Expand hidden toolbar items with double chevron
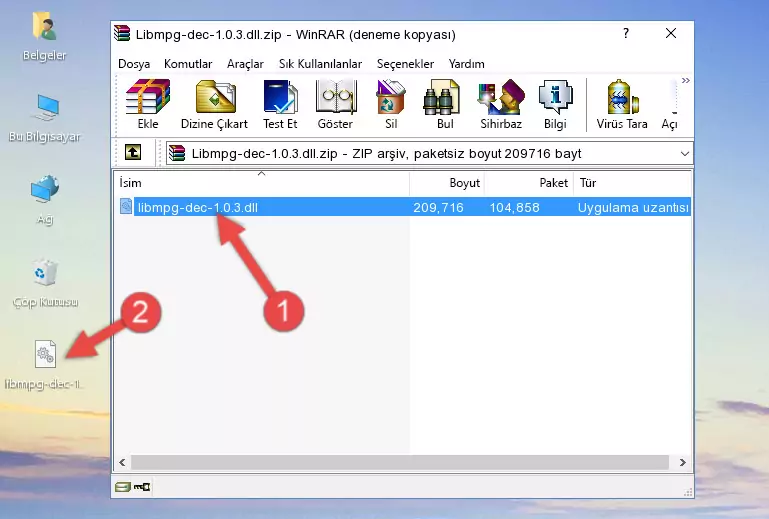 point(686,80)
